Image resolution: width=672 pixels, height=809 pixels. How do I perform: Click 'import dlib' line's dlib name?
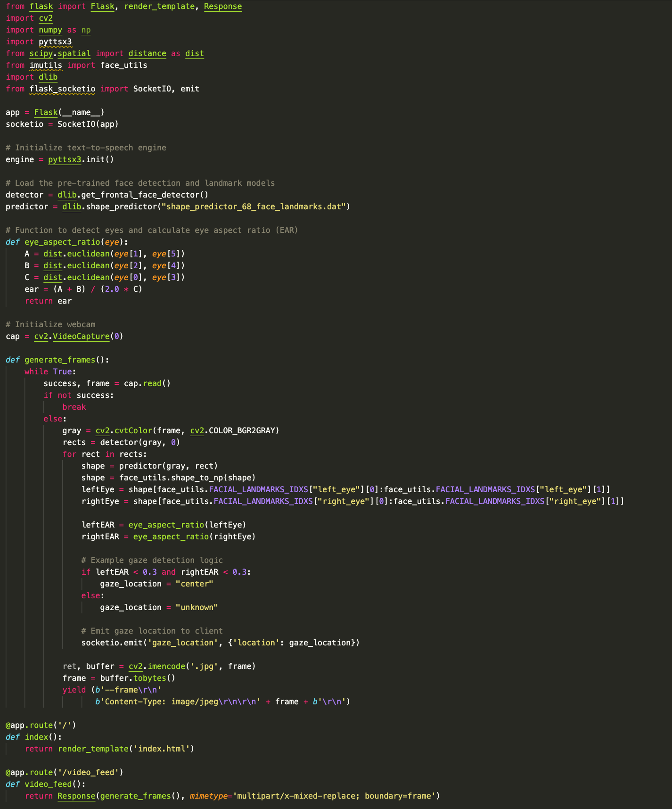48,77
